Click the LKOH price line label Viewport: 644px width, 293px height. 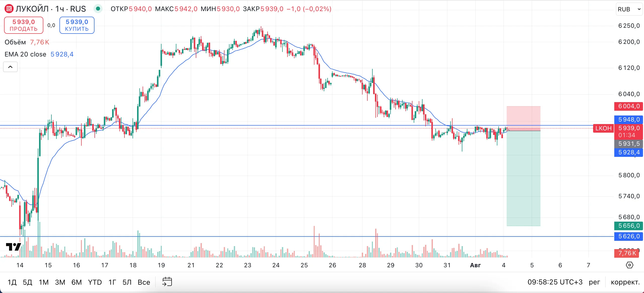tap(603, 128)
